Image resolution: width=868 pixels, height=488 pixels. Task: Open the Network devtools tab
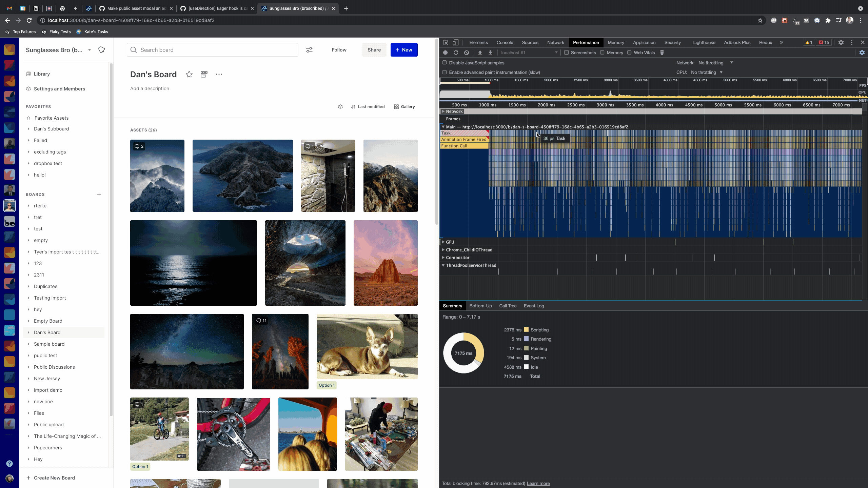tap(555, 42)
